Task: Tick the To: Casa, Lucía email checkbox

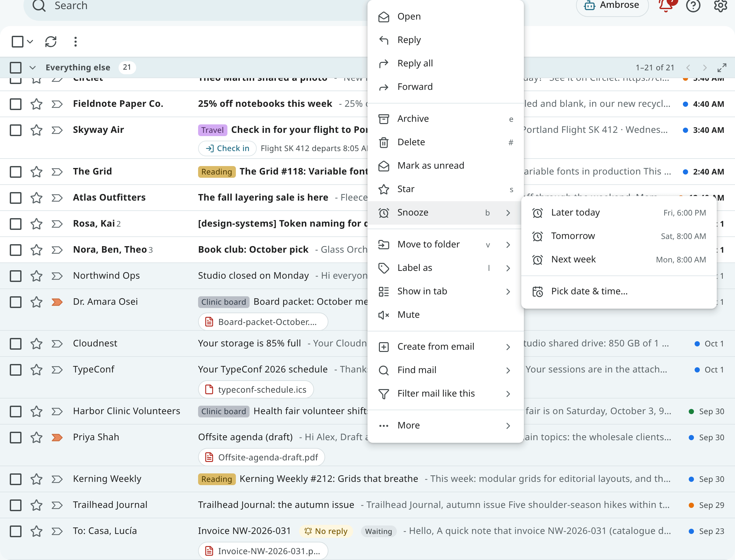Action: coord(16,531)
